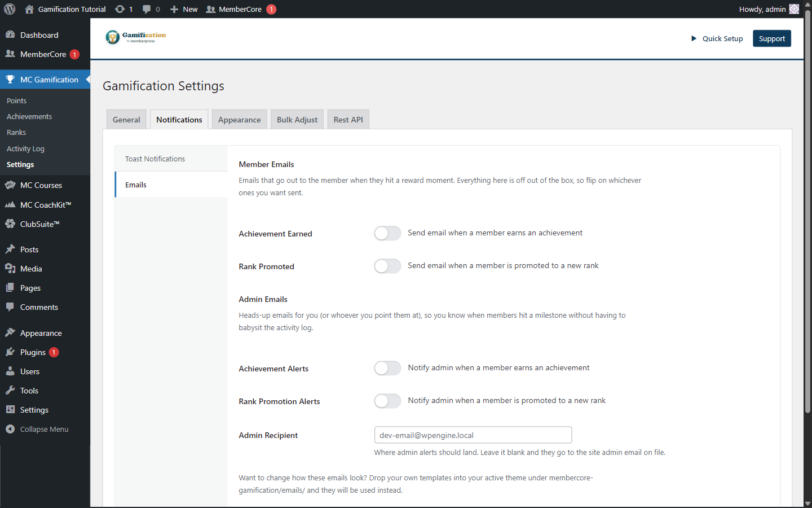The width and height of the screenshot is (812, 508).
Task: Click the plus New content icon
Action: coord(174,9)
